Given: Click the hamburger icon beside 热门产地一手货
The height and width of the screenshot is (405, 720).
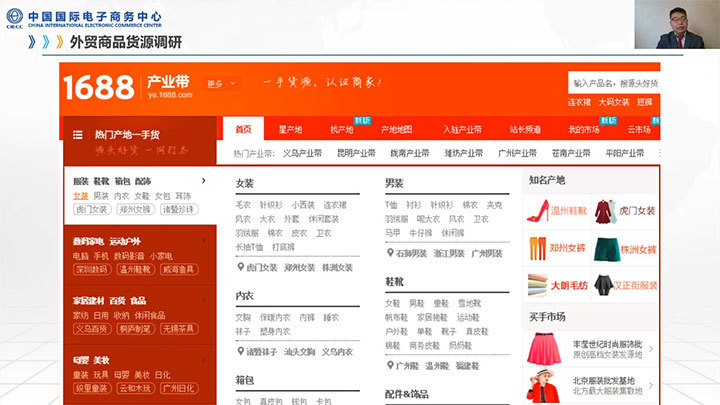Looking at the screenshot, I should click(x=77, y=134).
